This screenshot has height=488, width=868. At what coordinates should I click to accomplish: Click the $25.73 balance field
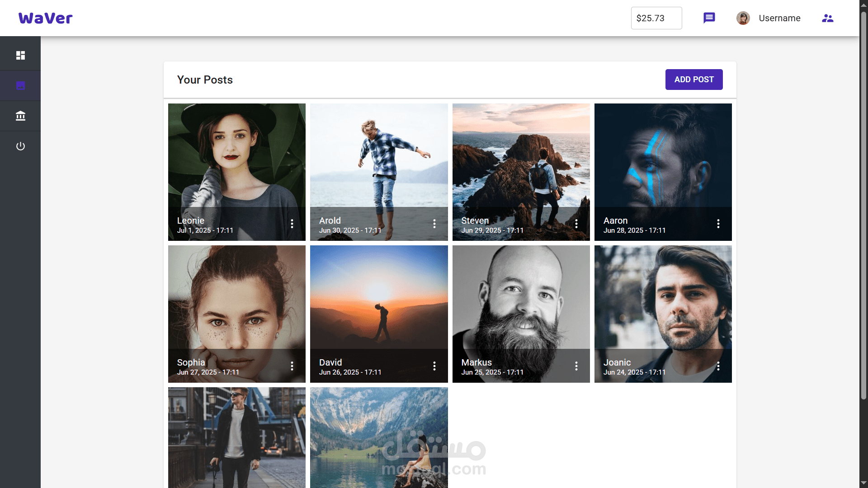pyautogui.click(x=656, y=18)
